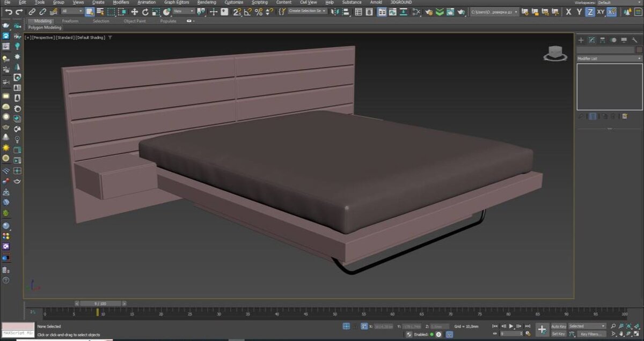Click the time slider at frame 9/100
The height and width of the screenshot is (341, 644).
pyautogui.click(x=100, y=304)
